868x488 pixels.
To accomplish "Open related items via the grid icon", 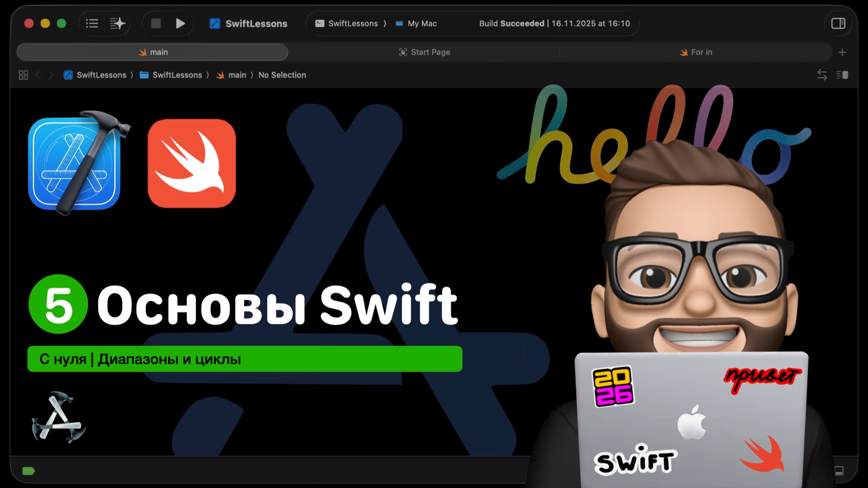I will (x=23, y=75).
